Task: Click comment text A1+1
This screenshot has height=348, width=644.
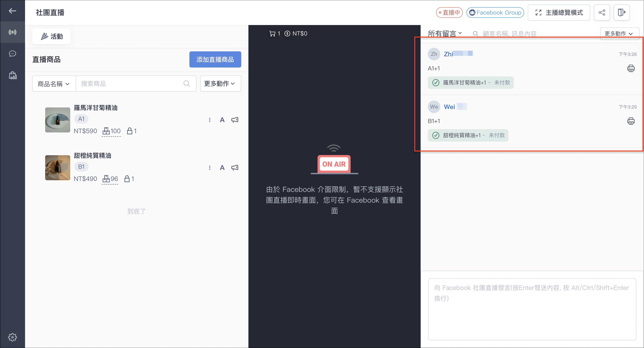Action: pyautogui.click(x=434, y=68)
